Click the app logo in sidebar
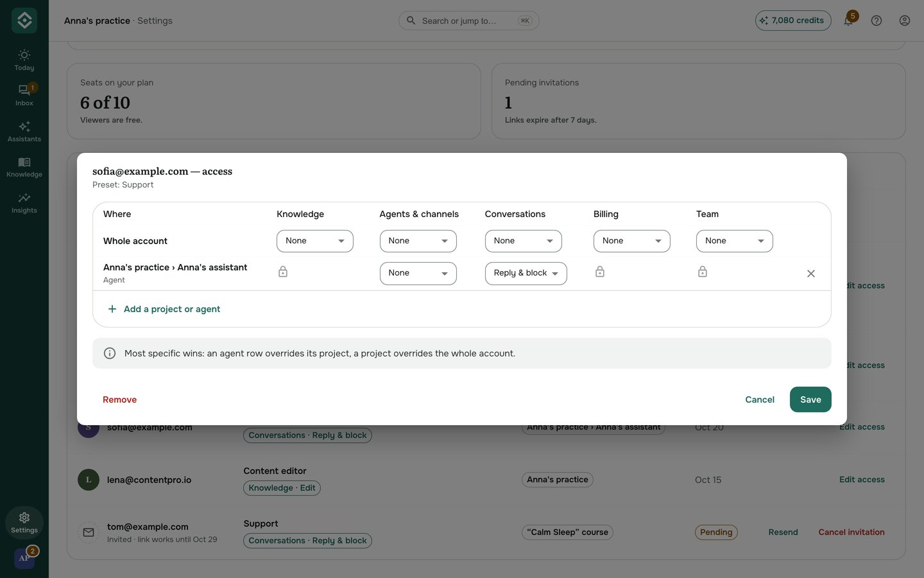 click(24, 21)
